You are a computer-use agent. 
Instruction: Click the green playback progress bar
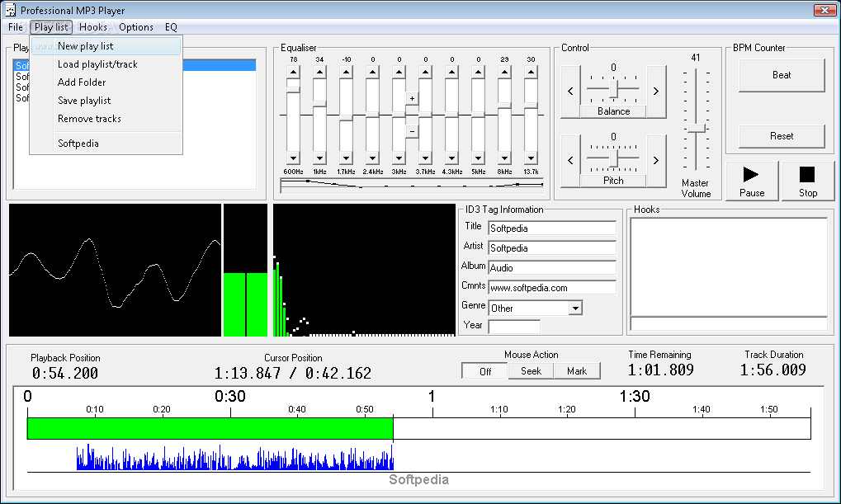pos(210,428)
